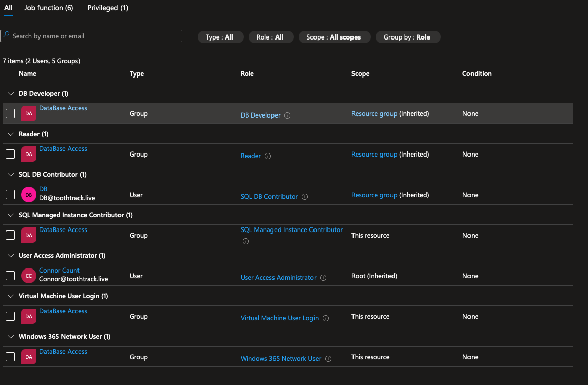Screen dimensions: 588x385
Task: Open Resource group link in SQL DB Contributor row
Action: (x=374, y=195)
